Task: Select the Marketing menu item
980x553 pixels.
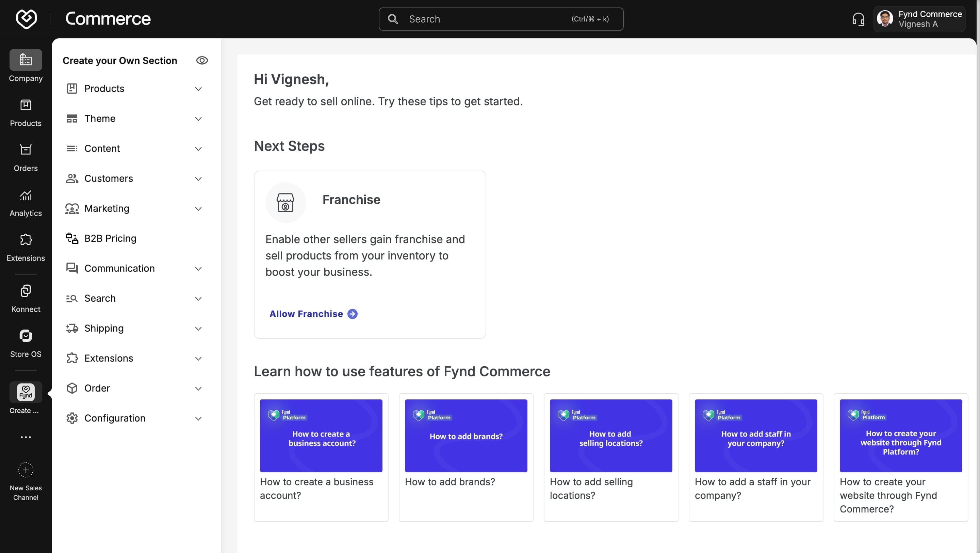Action: (x=134, y=208)
